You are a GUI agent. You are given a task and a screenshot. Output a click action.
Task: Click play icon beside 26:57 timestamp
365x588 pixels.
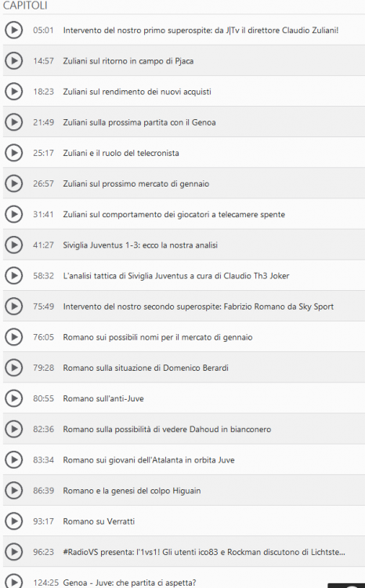[14, 183]
